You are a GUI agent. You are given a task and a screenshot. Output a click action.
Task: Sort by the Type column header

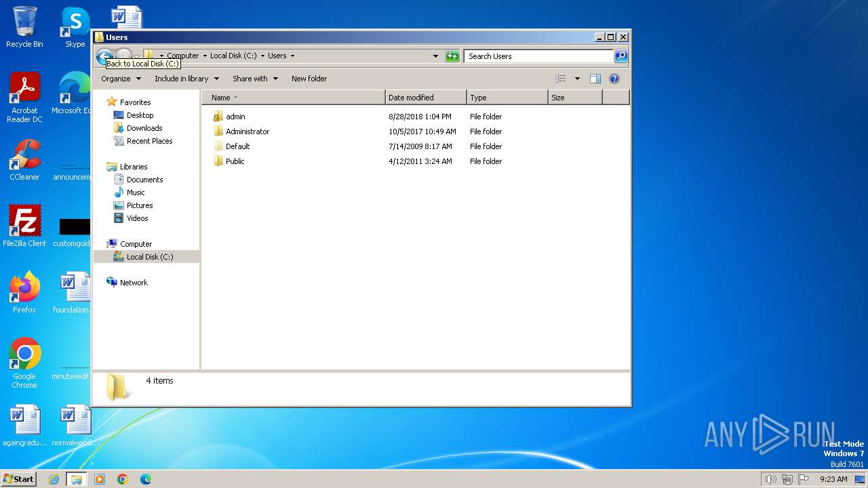507,98
